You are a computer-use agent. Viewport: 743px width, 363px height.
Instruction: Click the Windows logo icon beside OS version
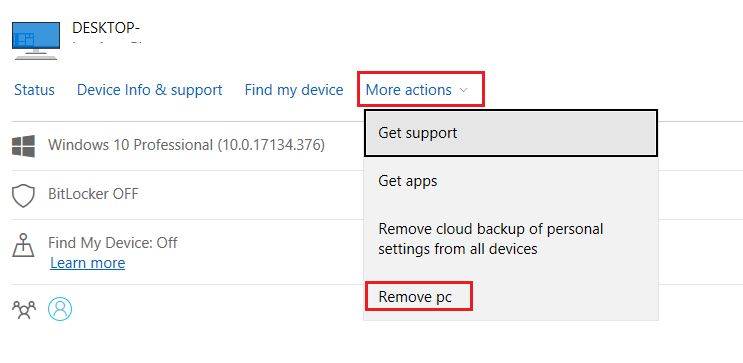coord(23,145)
